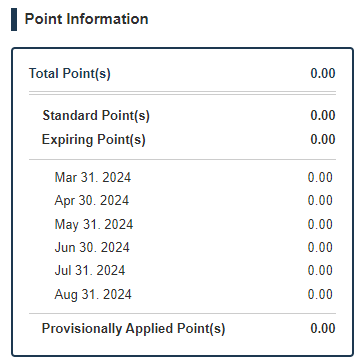Click the point value for Jun 30. 2024
The width and height of the screenshot is (364, 363).
point(320,248)
